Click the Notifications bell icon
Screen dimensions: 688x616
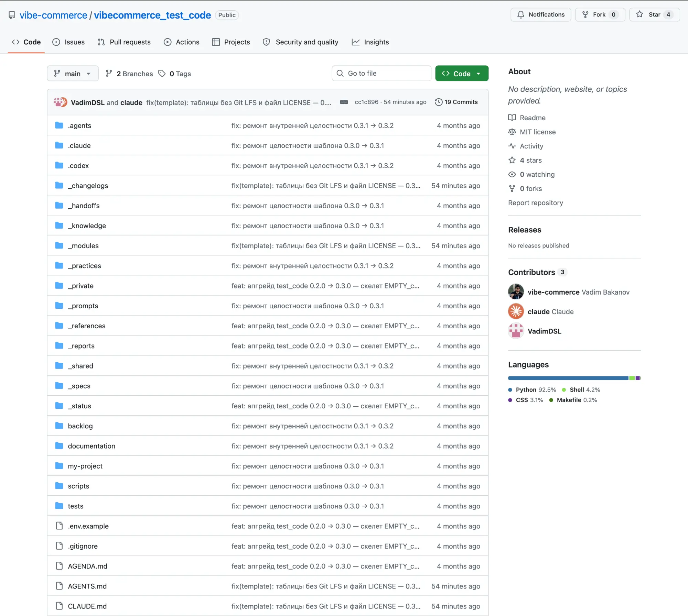[521, 14]
